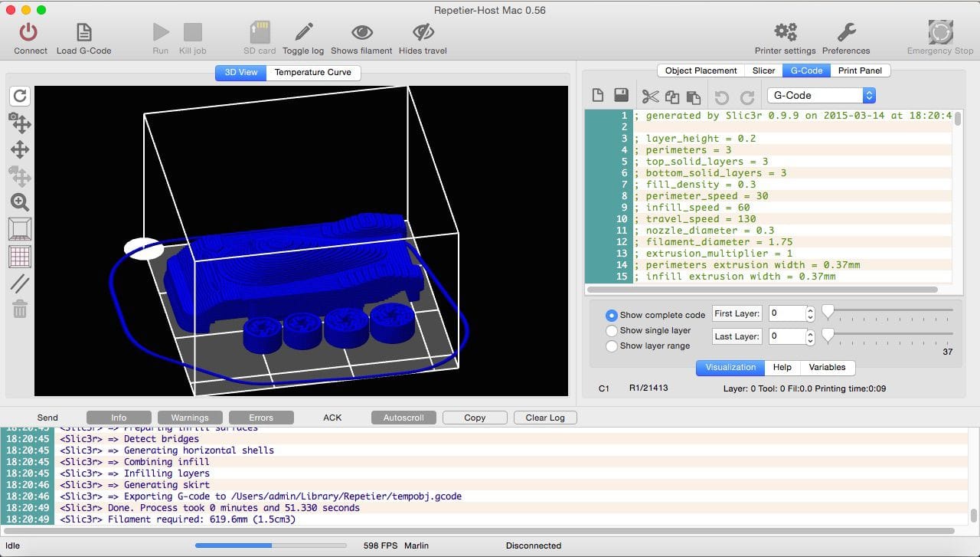
Task: Click the Send label in log bar
Action: pos(47,418)
